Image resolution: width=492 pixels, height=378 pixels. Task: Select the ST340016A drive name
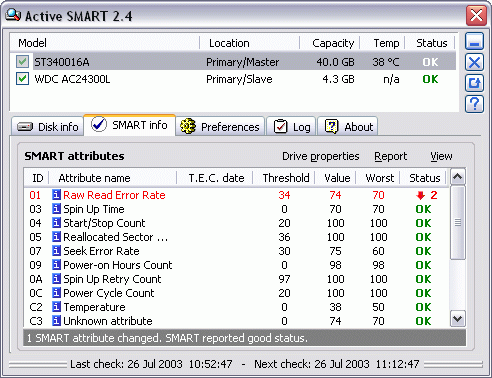tap(62, 62)
